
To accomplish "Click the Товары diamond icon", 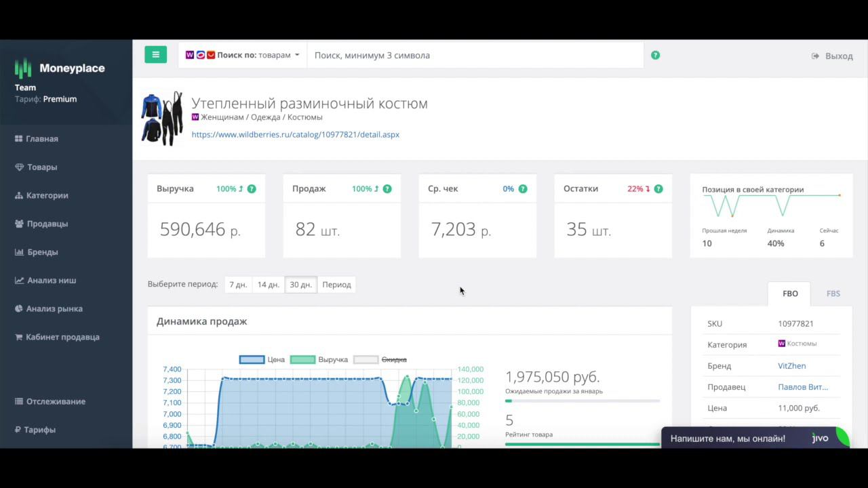I will point(19,167).
